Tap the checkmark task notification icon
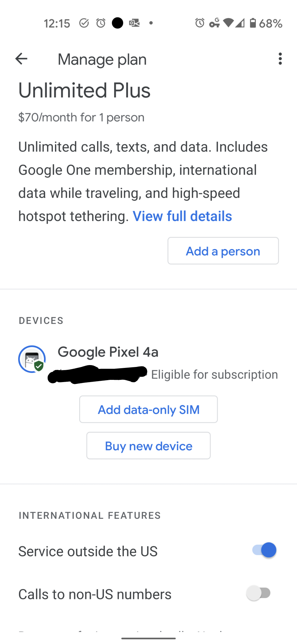The image size is (297, 644). pyautogui.click(x=84, y=23)
